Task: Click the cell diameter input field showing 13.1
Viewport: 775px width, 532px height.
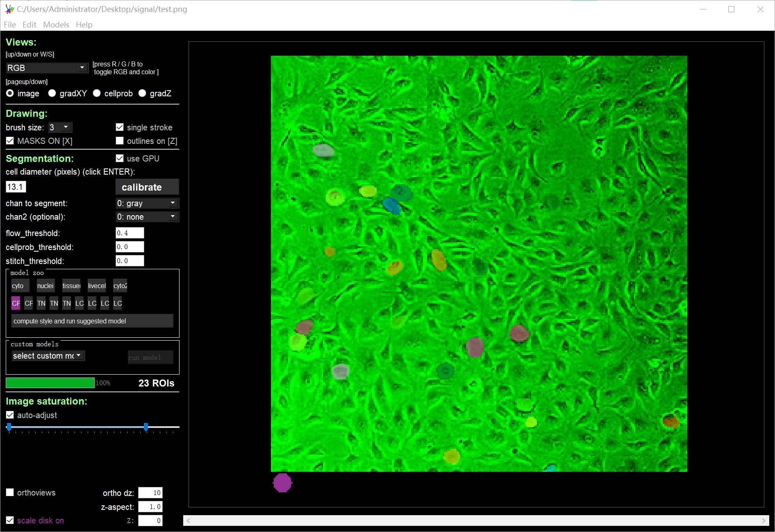Action: 16,187
